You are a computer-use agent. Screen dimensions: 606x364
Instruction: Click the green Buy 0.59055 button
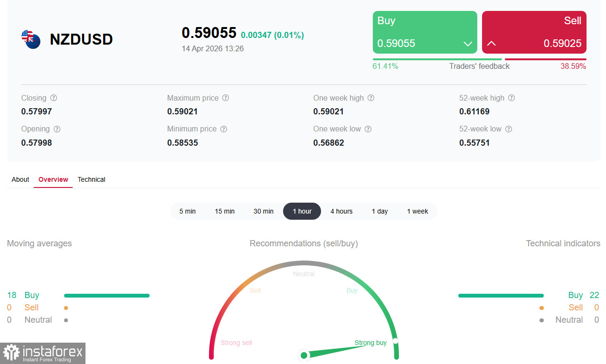coord(425,32)
